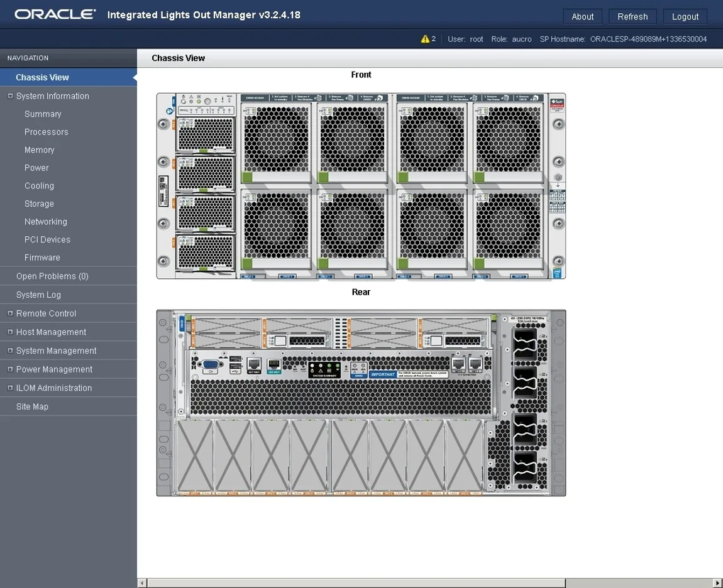
Task: Click the horizontal scrollbar right arrow
Action: (717, 582)
